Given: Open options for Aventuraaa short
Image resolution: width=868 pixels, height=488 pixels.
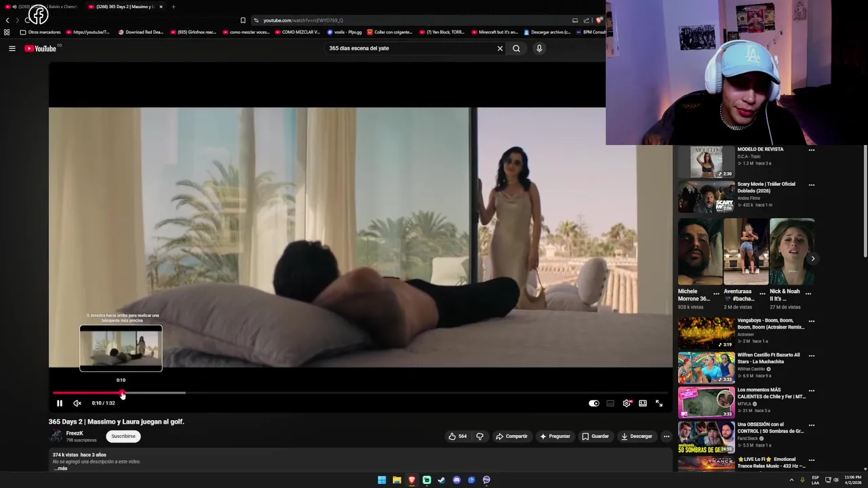Looking at the screenshot, I should [x=762, y=293].
